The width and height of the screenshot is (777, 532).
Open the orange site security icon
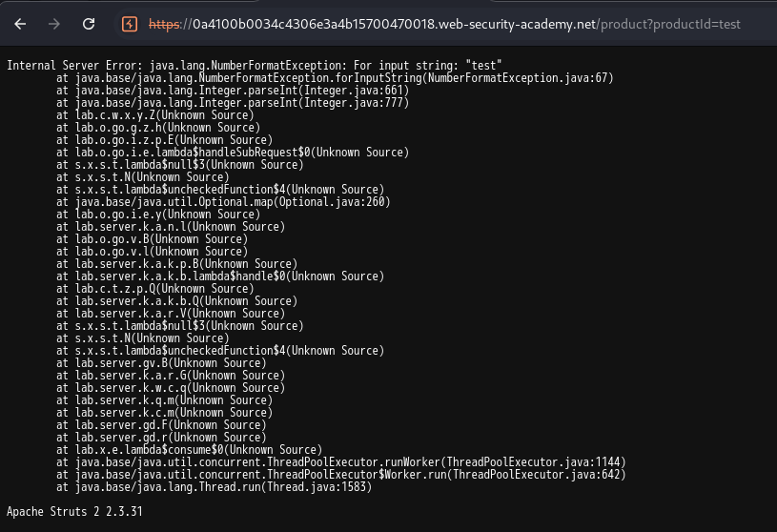point(131,24)
